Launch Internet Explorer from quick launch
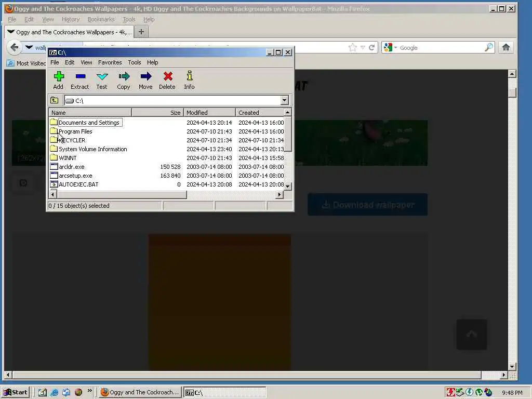The width and height of the screenshot is (532, 399). point(54,392)
